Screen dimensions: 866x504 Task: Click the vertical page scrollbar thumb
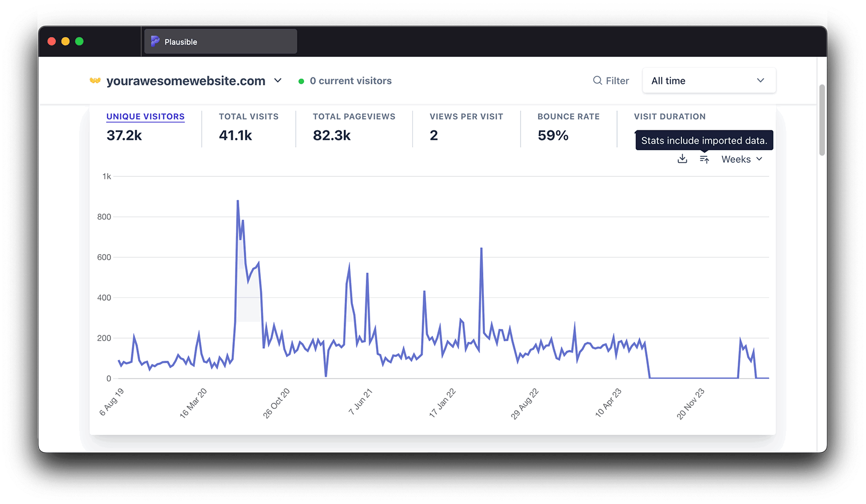point(822,120)
